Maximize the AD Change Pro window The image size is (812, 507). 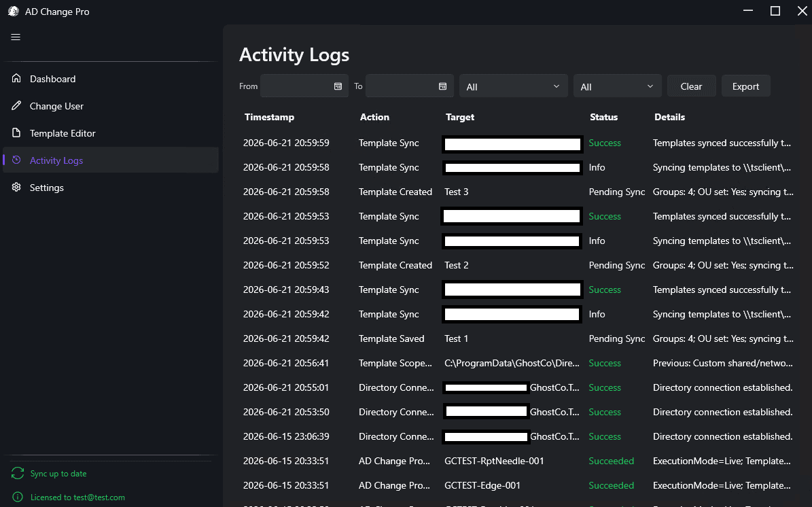tap(775, 11)
